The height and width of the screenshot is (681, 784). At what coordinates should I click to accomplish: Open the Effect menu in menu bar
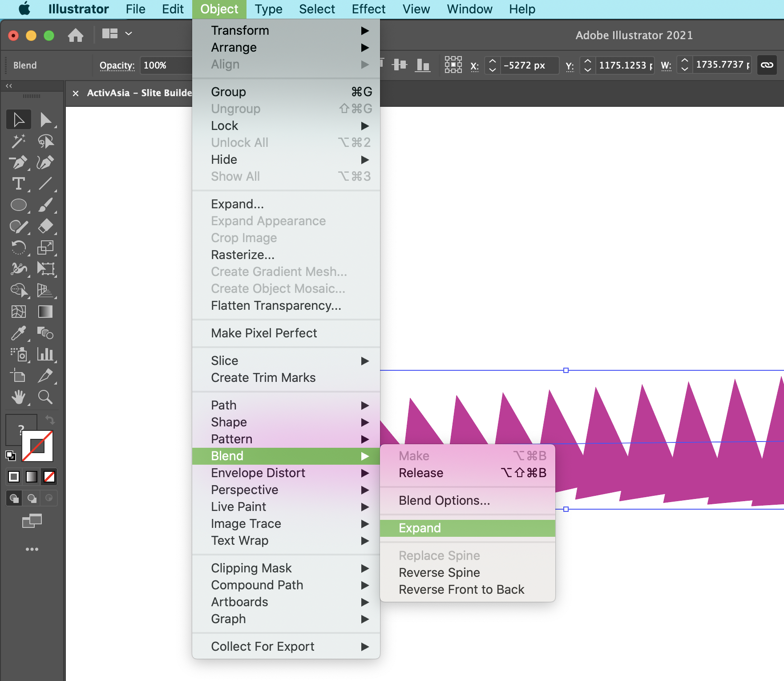pos(368,9)
